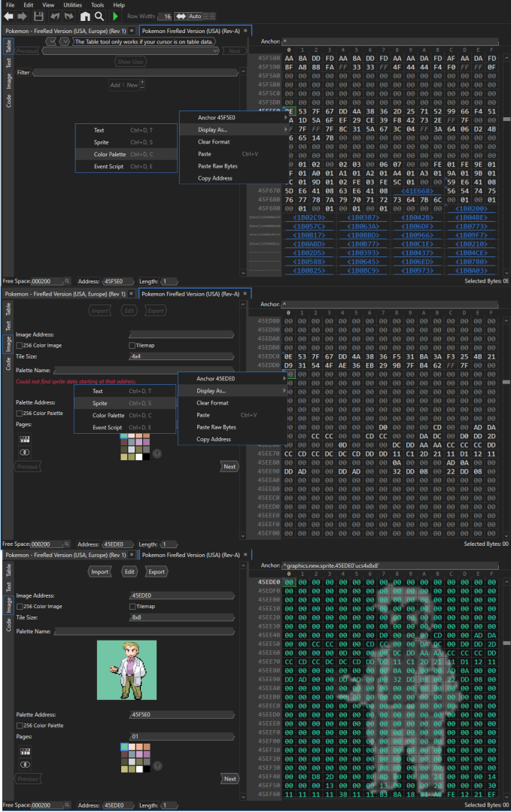Click Next button in bottom panel
Screen dimensions: 511x812
point(230,779)
